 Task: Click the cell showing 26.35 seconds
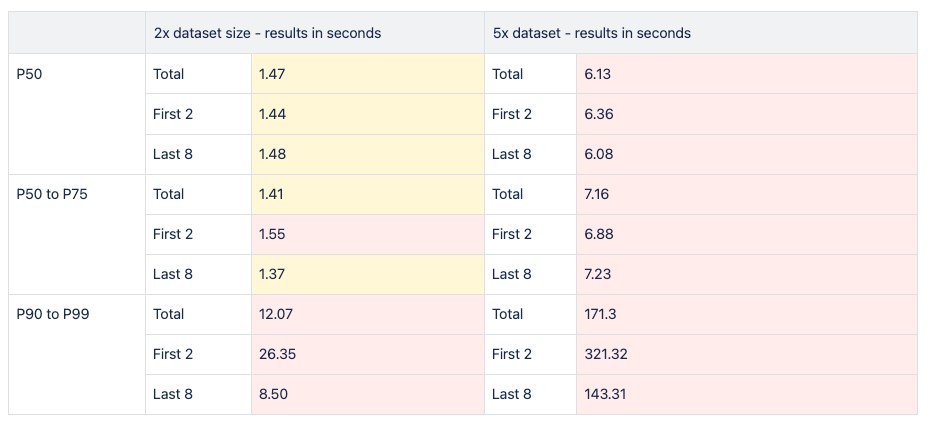pyautogui.click(x=367, y=354)
